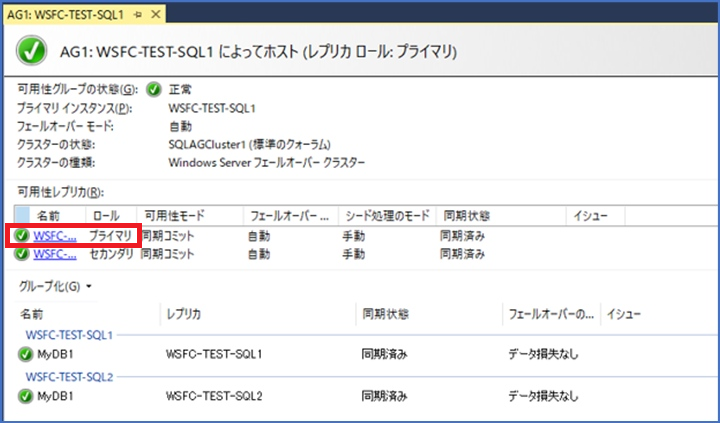Viewport: 720px width, 423px height.
Task: Select the WSFC-TEST-SQL1 group header
Action: coord(69,335)
